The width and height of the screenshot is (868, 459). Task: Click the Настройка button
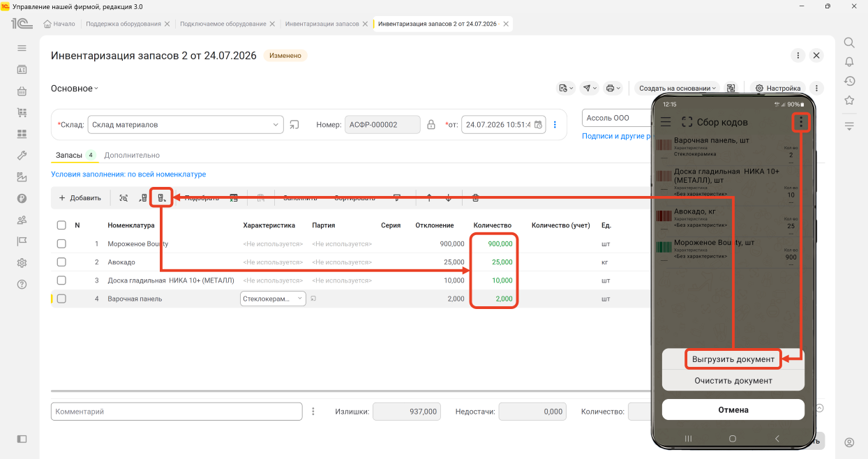(x=778, y=89)
